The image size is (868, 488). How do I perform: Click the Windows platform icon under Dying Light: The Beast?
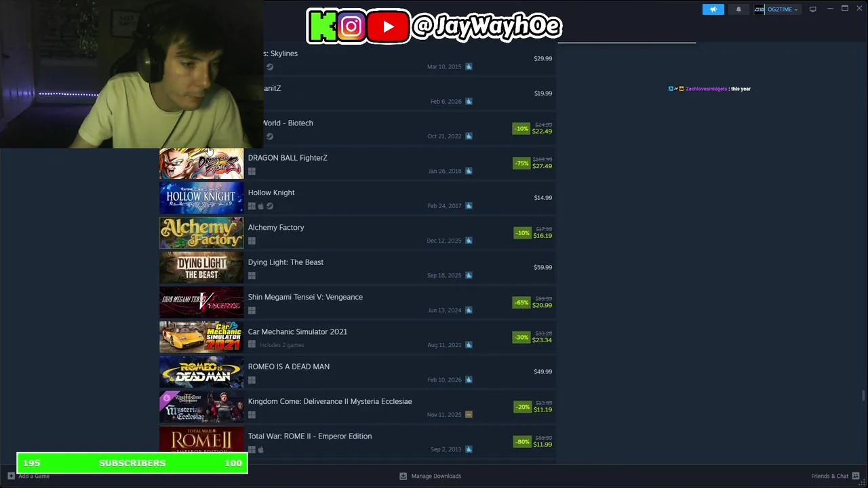point(252,276)
